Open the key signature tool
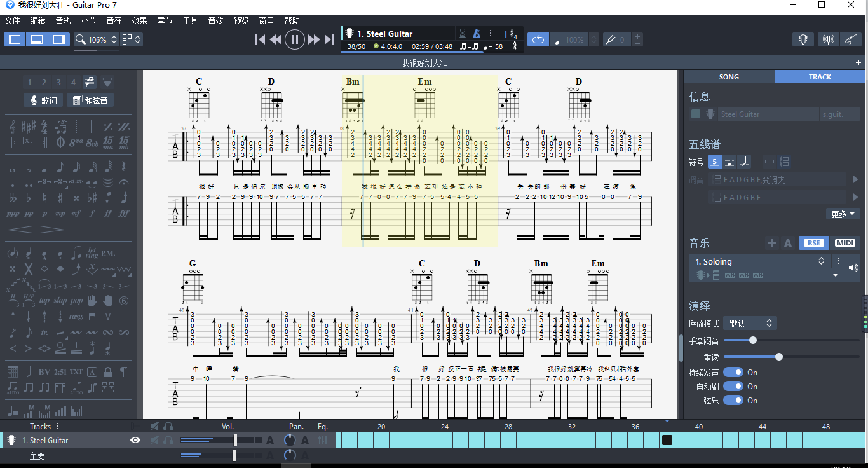 [x=29, y=126]
